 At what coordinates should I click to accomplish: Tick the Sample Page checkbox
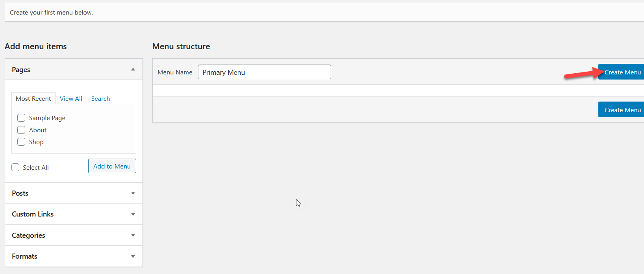21,118
